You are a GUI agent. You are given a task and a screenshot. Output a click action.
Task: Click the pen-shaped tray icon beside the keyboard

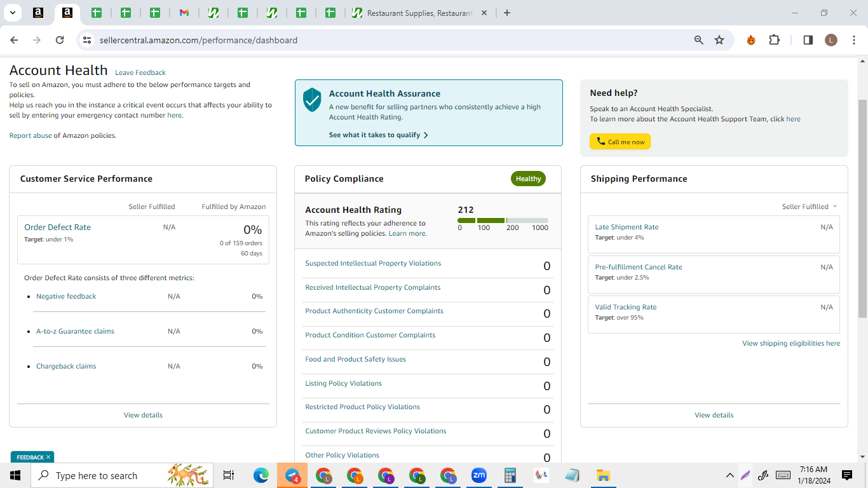[x=764, y=475]
